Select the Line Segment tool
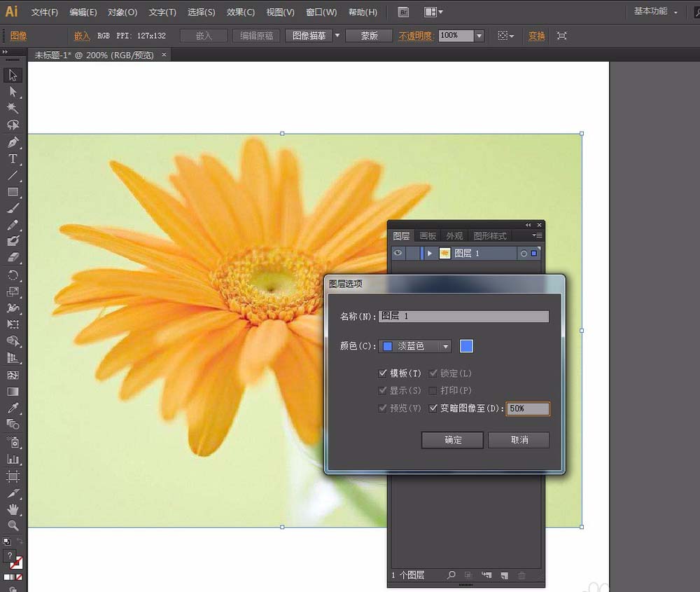700x592 pixels. (13, 175)
